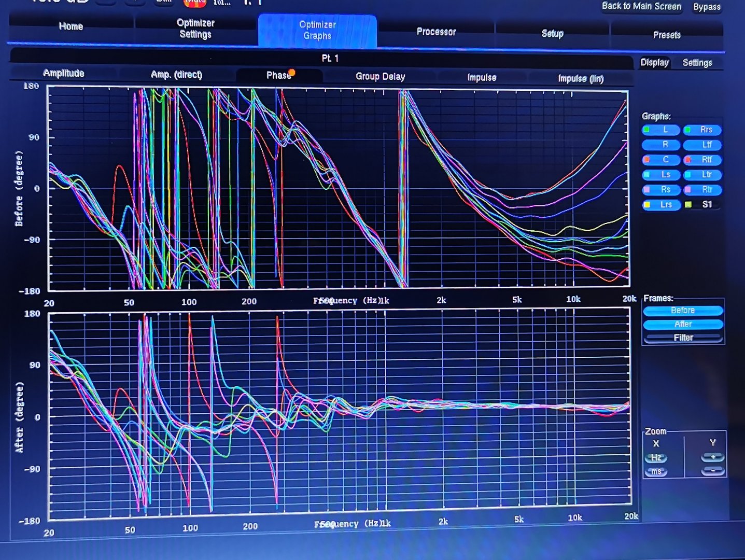Select the Amplitude graph tab

pos(64,73)
